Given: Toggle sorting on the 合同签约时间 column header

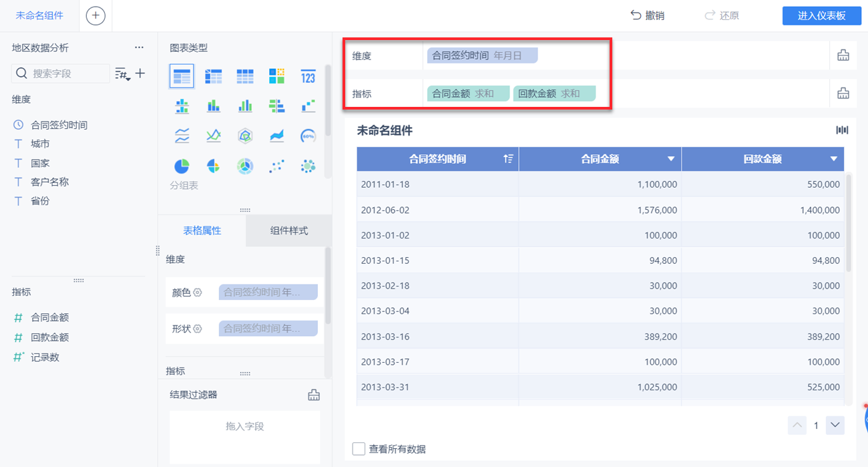Looking at the screenshot, I should (x=509, y=159).
